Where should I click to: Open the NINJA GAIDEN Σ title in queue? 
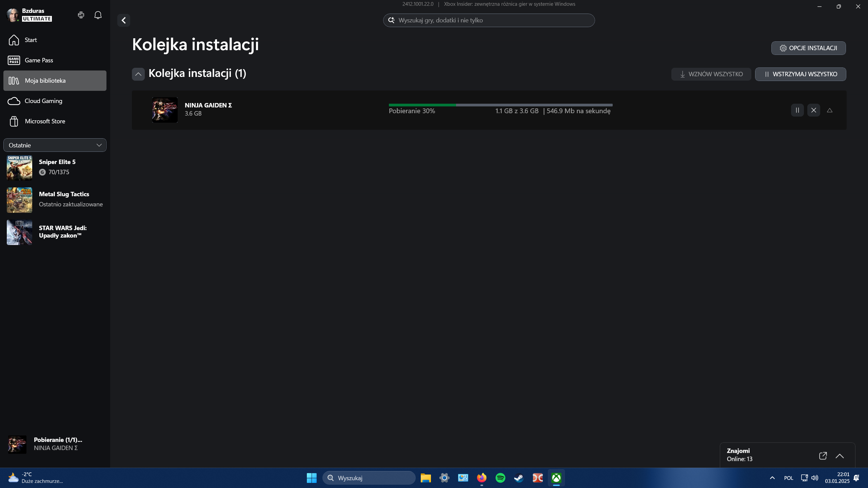point(208,105)
